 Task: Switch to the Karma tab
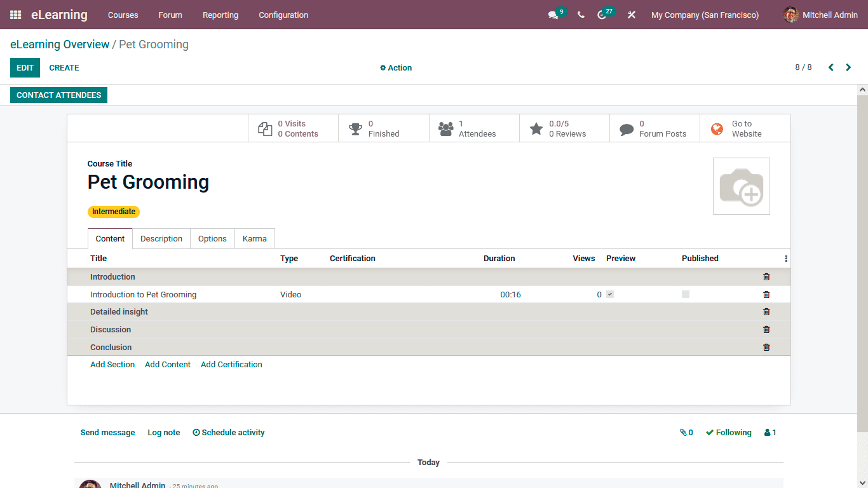[x=254, y=238]
